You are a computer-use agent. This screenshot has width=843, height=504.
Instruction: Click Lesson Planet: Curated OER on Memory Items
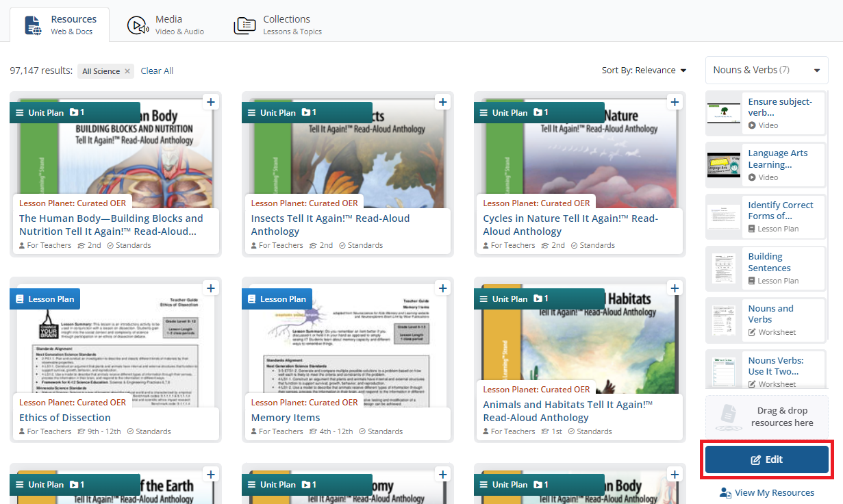pos(304,403)
